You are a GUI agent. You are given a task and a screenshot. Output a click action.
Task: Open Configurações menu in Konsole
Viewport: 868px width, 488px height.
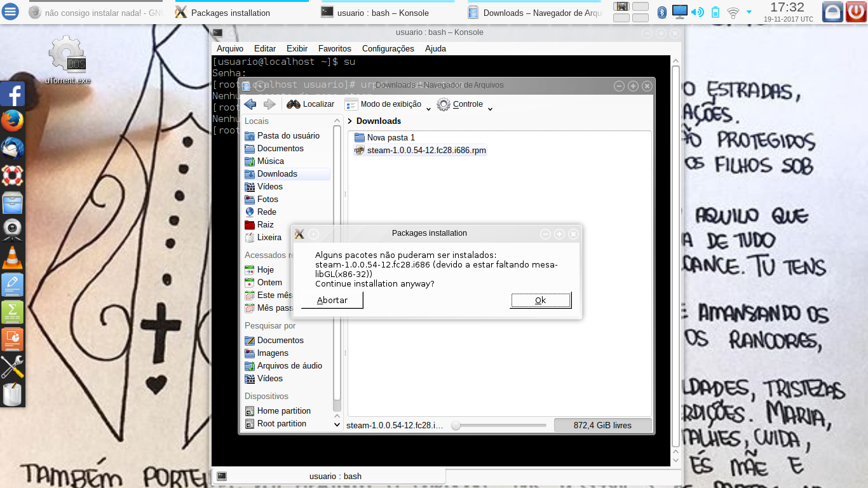pyautogui.click(x=388, y=48)
